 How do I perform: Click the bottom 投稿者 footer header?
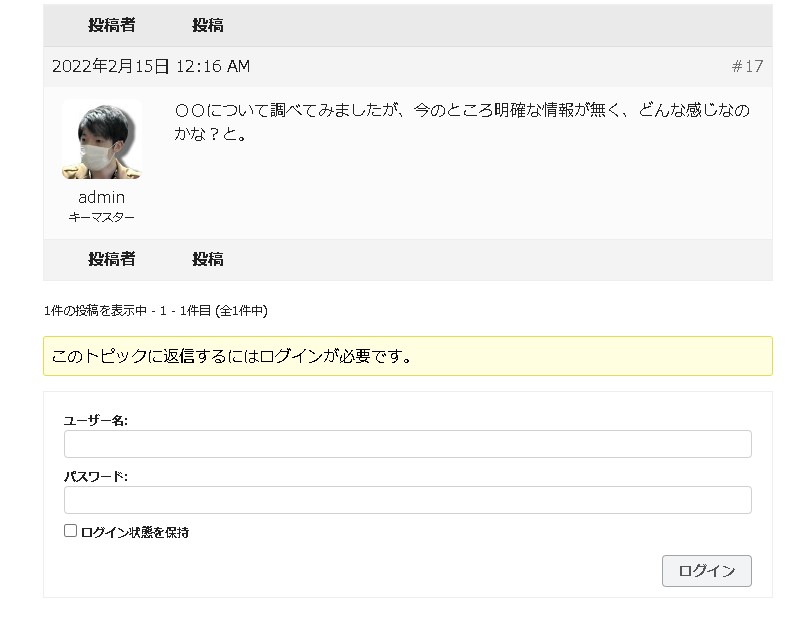coord(111,259)
